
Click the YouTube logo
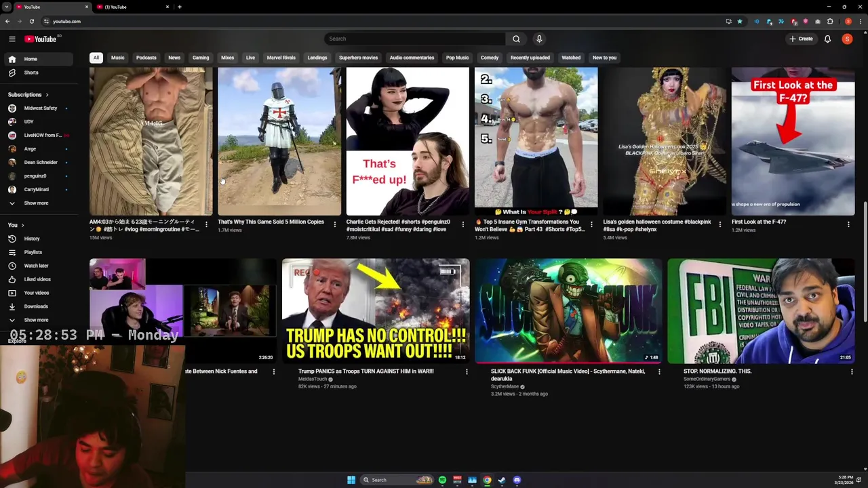[41, 39]
